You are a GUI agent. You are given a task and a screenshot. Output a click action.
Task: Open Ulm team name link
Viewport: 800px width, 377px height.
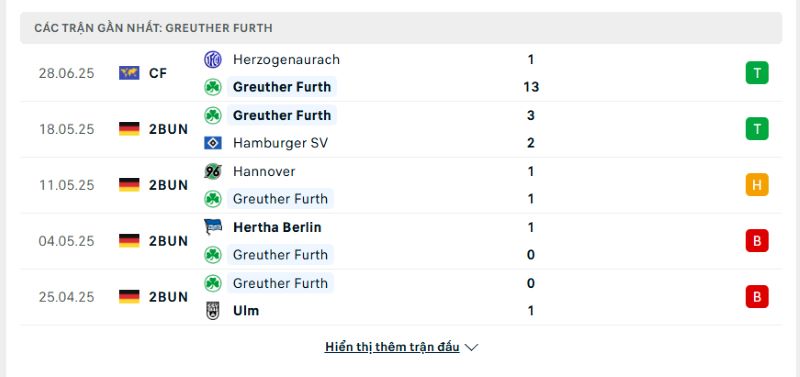(x=246, y=311)
